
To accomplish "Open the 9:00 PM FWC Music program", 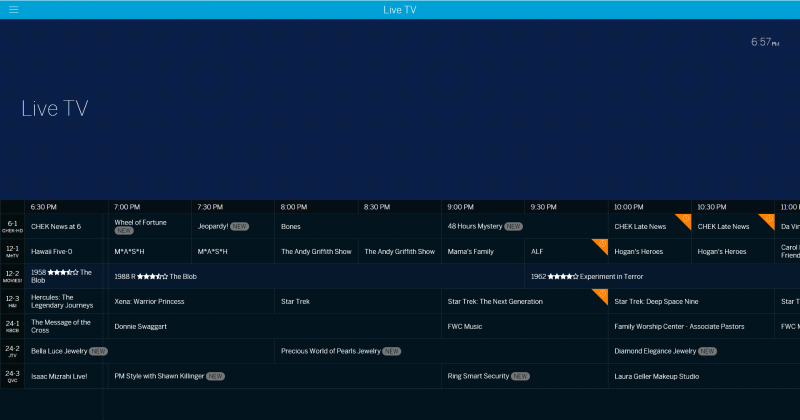I will (525, 327).
